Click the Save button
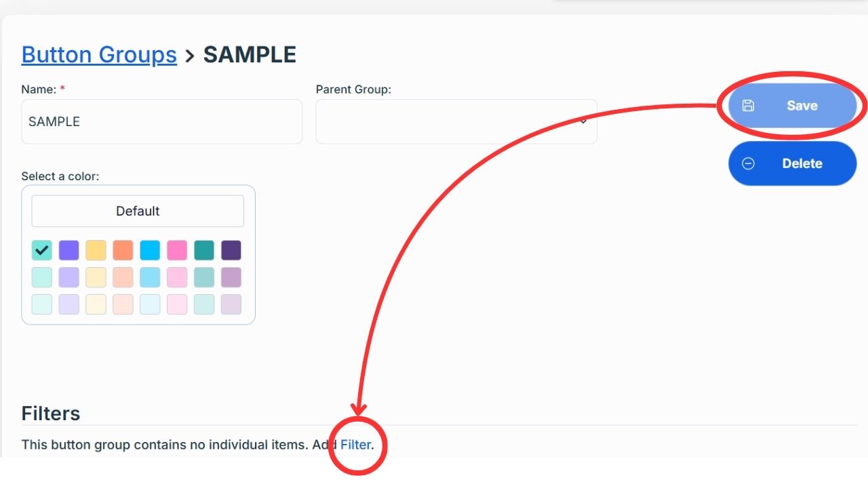The width and height of the screenshot is (868, 488). (x=792, y=106)
